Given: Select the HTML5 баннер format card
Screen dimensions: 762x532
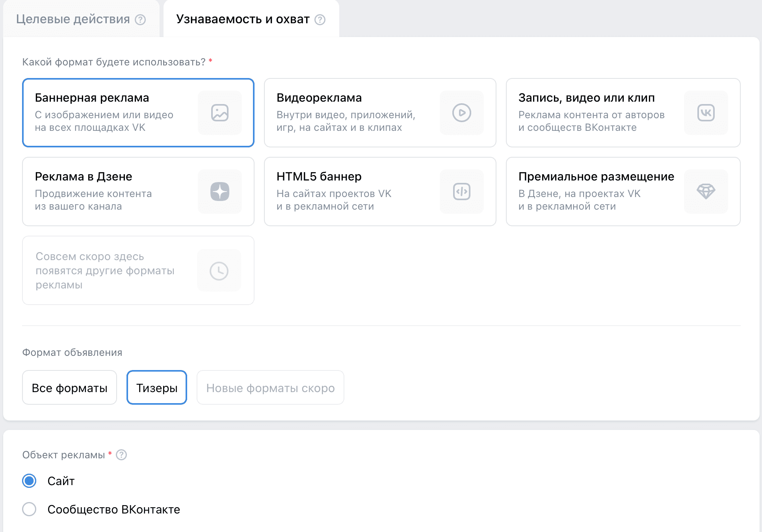Looking at the screenshot, I should (380, 192).
